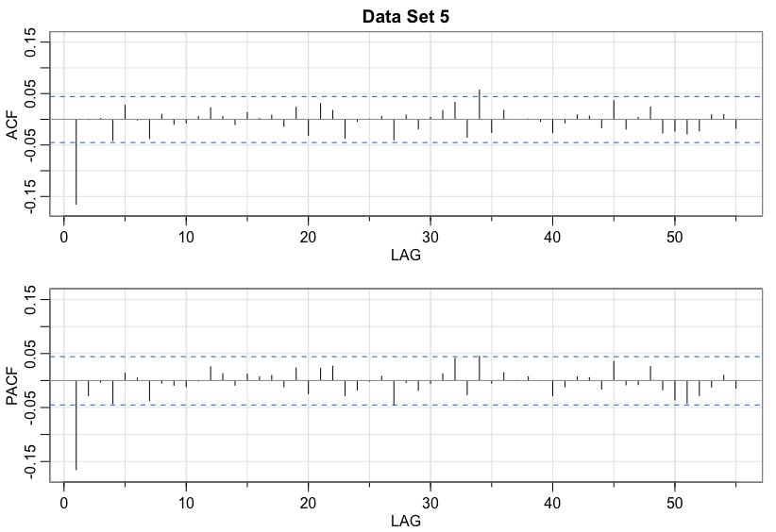Screen dimensions: 776x532
Task: Click the lower blue dashed line in ACF plot
Action: (x=283, y=142)
